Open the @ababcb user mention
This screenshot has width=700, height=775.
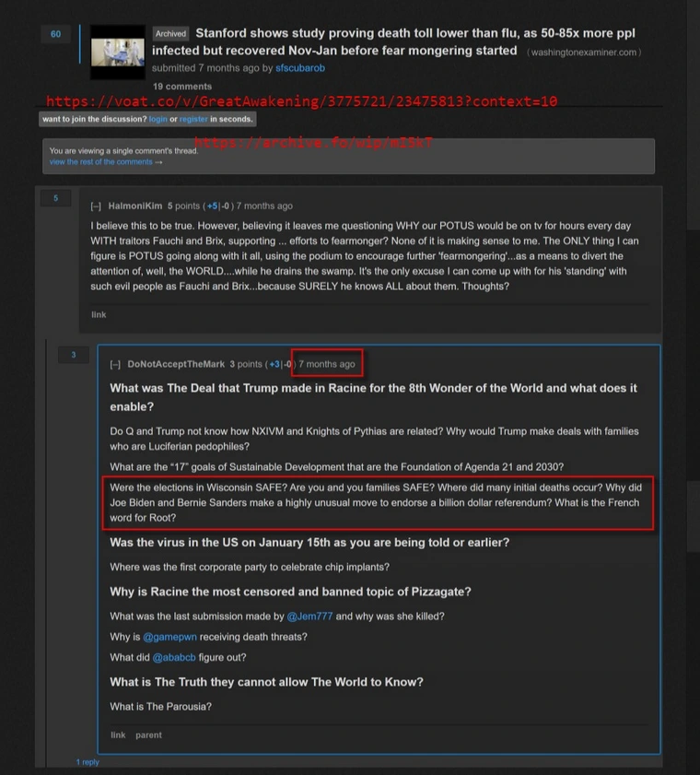[174, 658]
